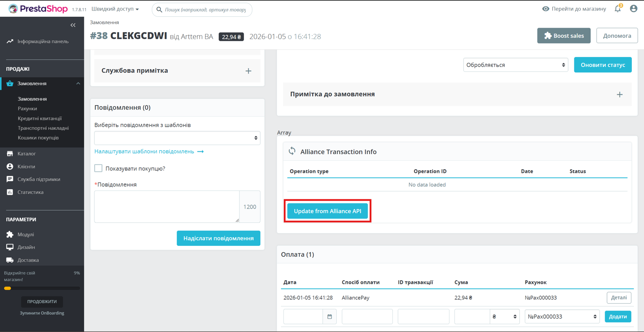Tick the Показувати покупцю checkbox
The image size is (644, 332).
[x=99, y=168]
